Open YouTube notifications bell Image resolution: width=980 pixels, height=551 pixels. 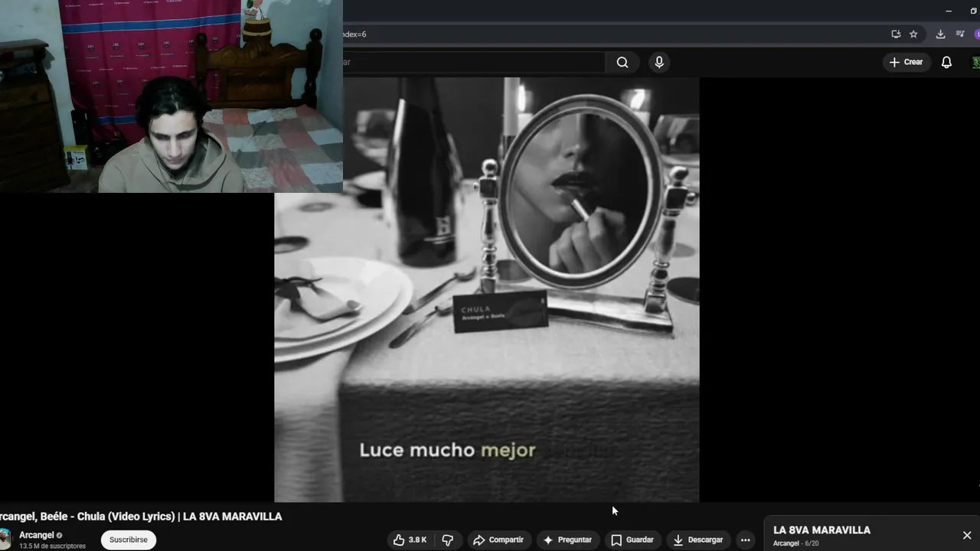coord(946,63)
